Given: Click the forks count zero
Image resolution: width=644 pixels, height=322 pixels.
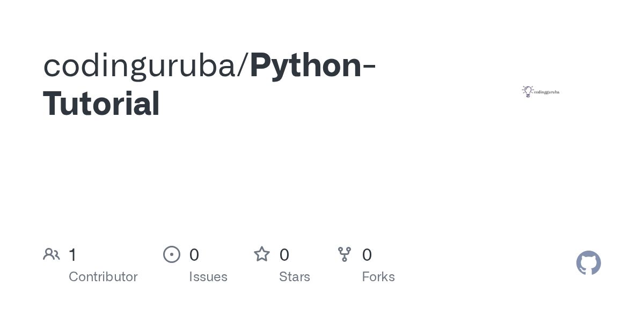Looking at the screenshot, I should pos(367,255).
